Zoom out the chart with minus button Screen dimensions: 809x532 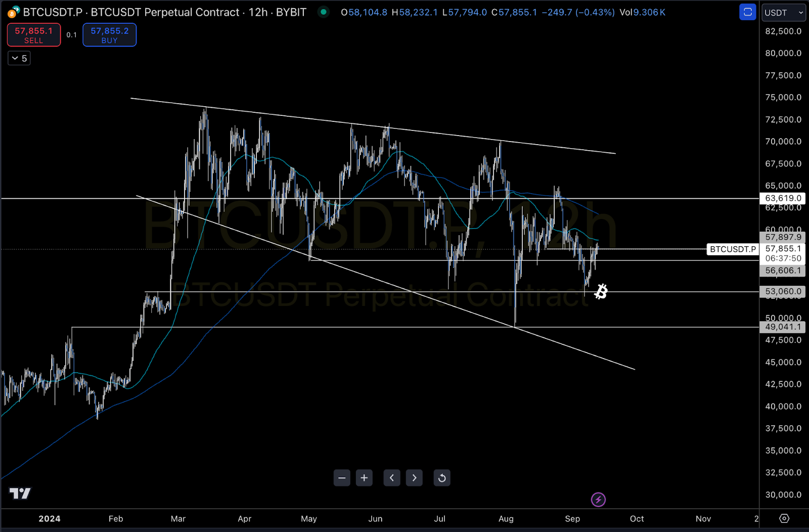tap(342, 478)
